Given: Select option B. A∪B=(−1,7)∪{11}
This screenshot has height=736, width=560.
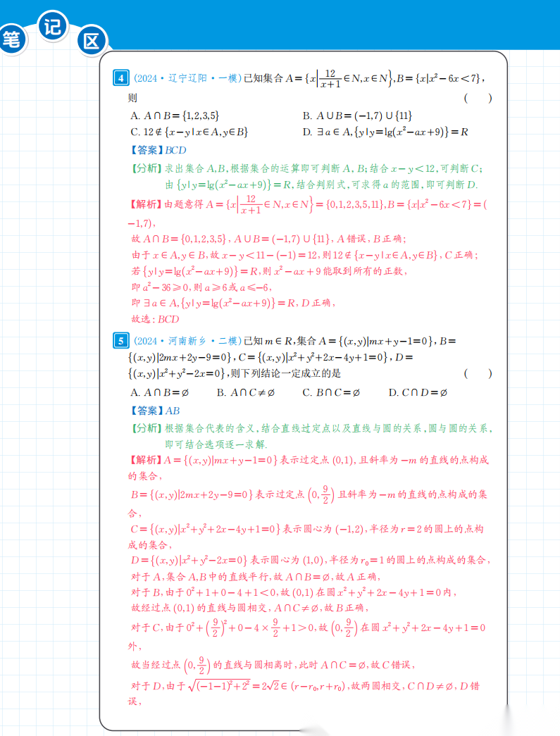Looking at the screenshot, I should click(x=357, y=116).
